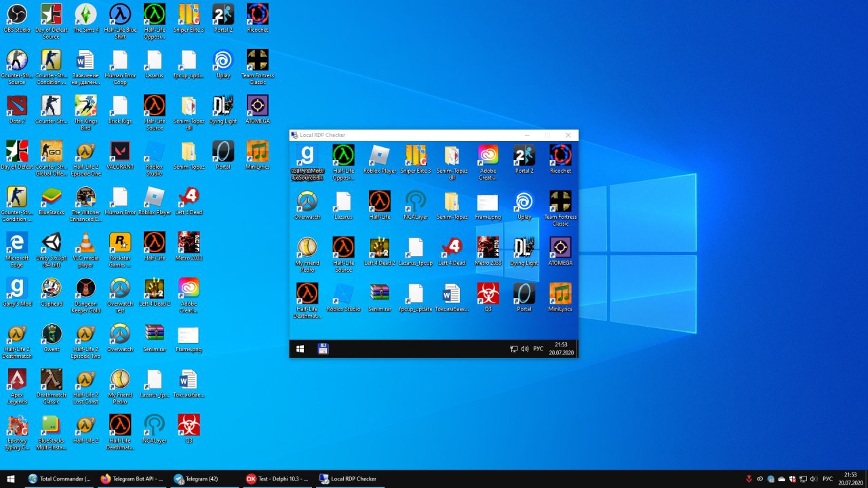This screenshot has height=488, width=868.
Task: Click РУС language indicator on main taskbar
Action: [828, 479]
